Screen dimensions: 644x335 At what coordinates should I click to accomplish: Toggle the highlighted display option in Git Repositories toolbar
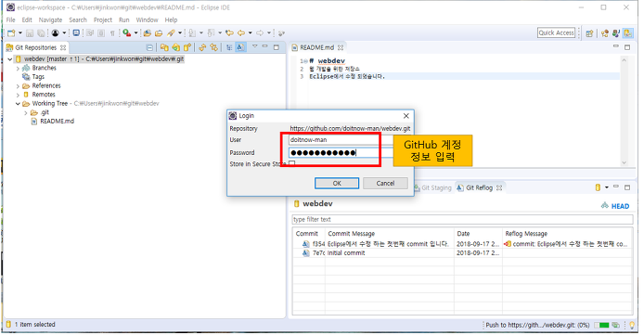pyautogui.click(x=240, y=47)
